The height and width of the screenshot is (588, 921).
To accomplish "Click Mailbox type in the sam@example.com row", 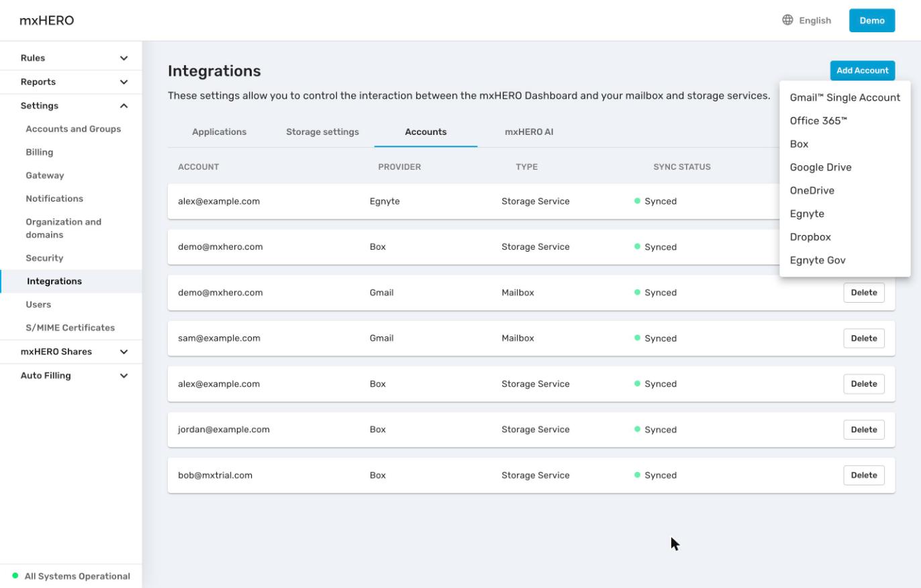I will (518, 338).
